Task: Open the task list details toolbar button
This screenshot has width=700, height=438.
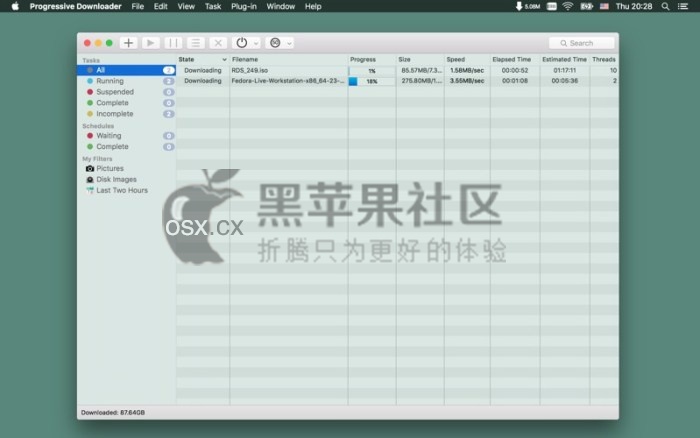Action: pos(196,43)
